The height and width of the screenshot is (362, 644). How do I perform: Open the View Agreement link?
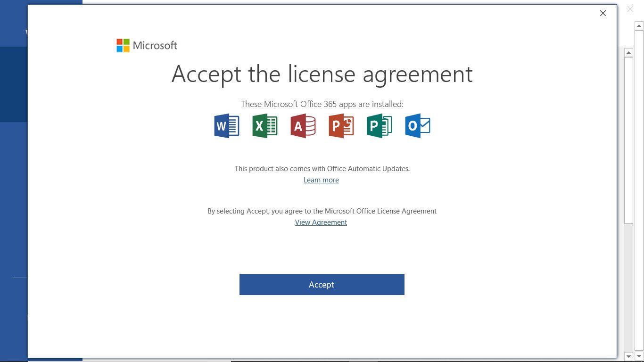[x=321, y=222]
